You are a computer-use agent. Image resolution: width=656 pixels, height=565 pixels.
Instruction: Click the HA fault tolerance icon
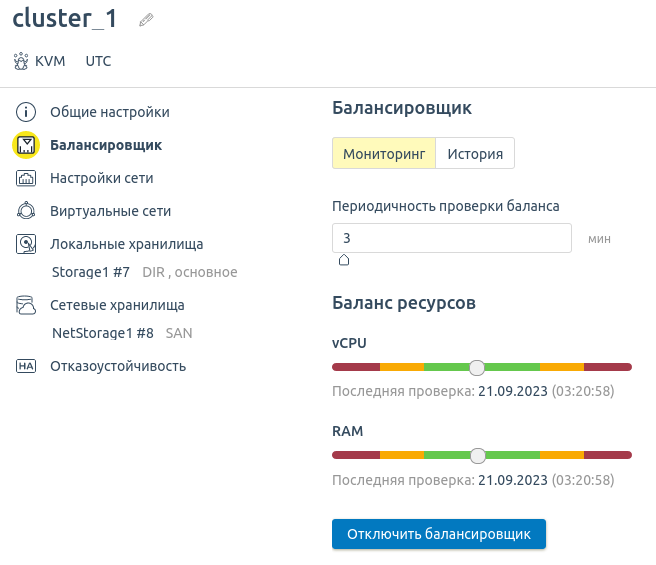[26, 366]
